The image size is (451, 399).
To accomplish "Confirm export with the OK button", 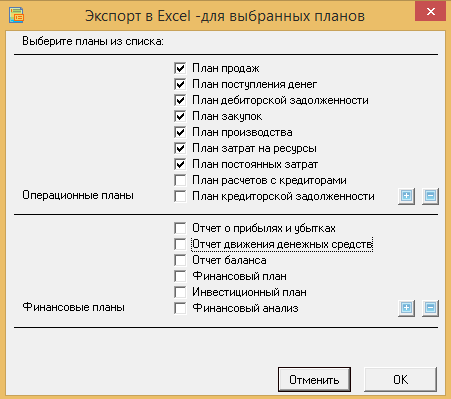I will click(x=400, y=380).
